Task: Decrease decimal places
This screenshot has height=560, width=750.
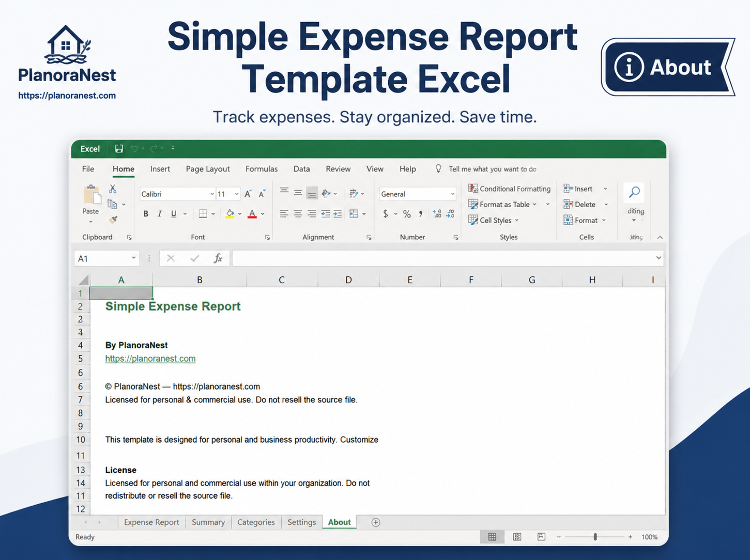Action: [x=450, y=214]
